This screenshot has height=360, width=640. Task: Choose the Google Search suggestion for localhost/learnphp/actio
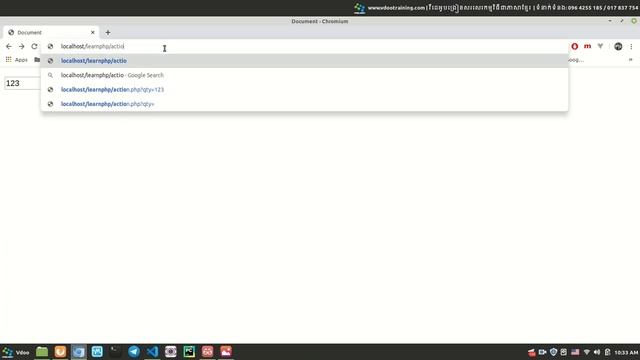coord(304,75)
